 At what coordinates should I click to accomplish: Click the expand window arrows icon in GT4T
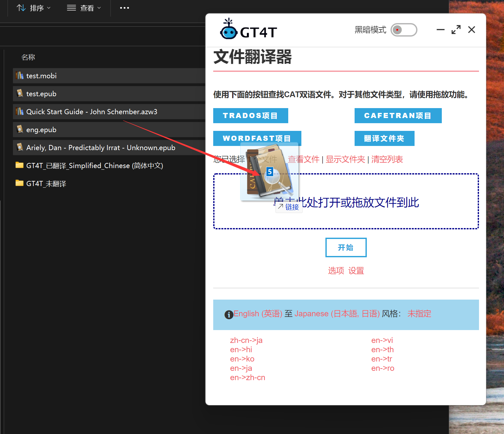(456, 30)
